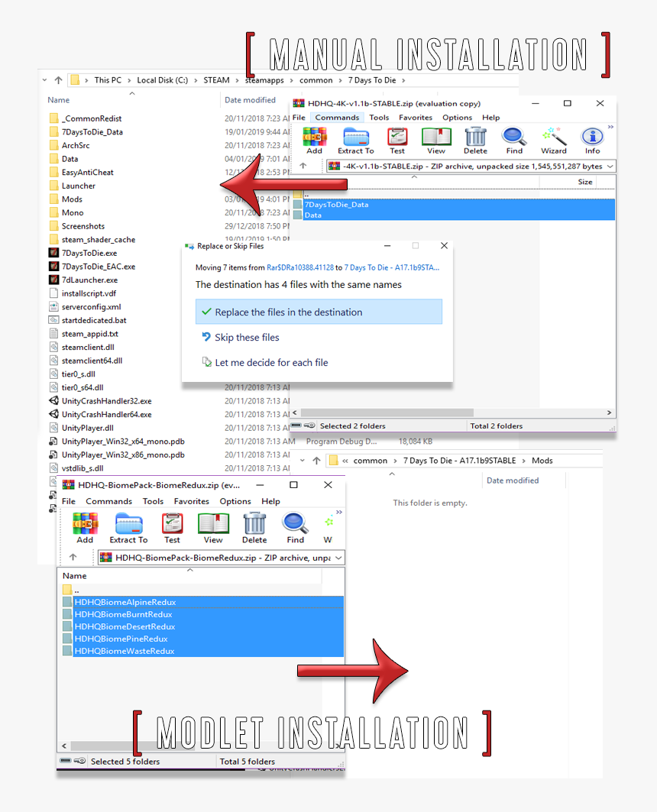Click Info icon in HDHQ-4K WinRAR window
The image size is (657, 812).
[592, 141]
